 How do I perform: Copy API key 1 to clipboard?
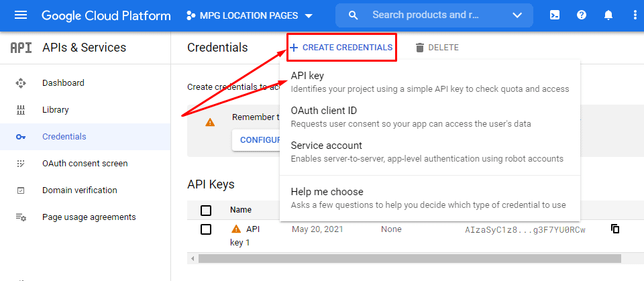(615, 229)
